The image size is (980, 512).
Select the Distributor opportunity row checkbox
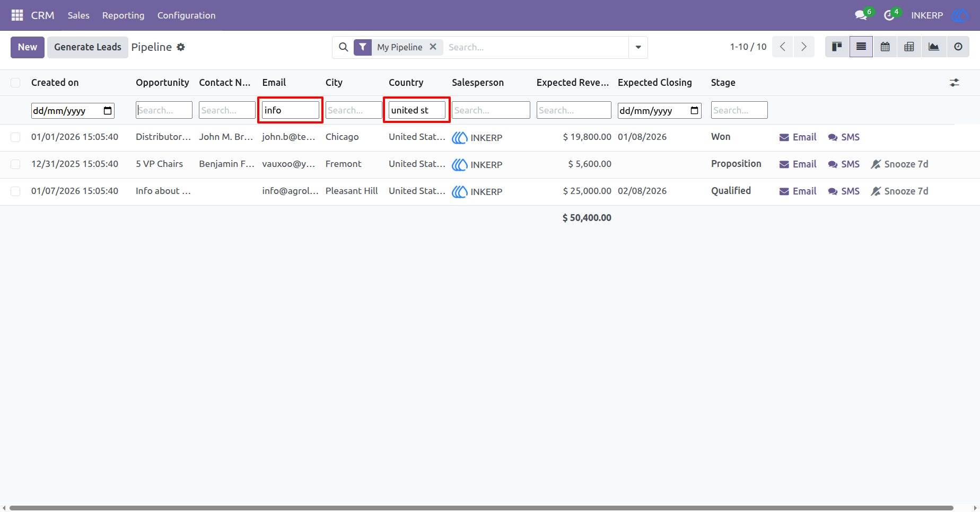point(15,137)
